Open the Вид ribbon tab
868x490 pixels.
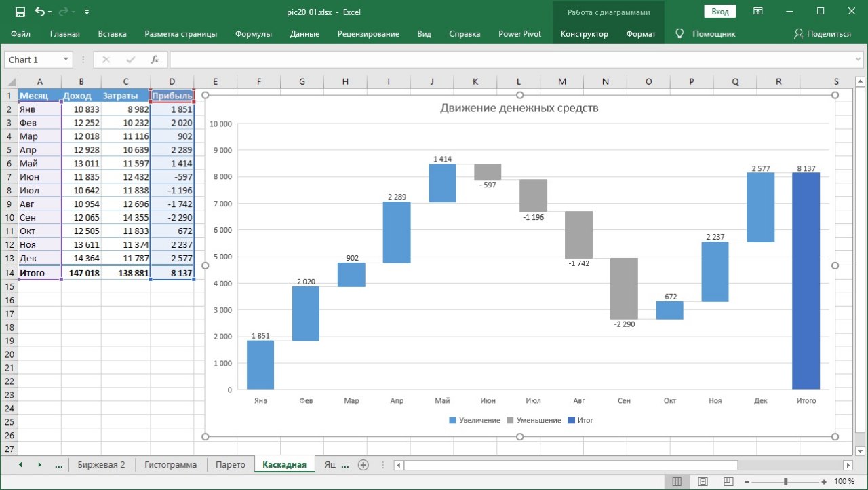click(x=425, y=33)
